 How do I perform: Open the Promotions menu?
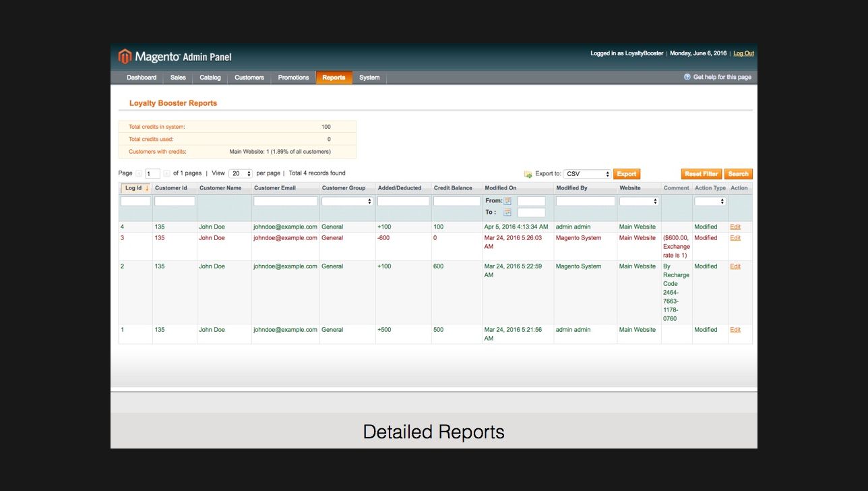click(x=293, y=78)
